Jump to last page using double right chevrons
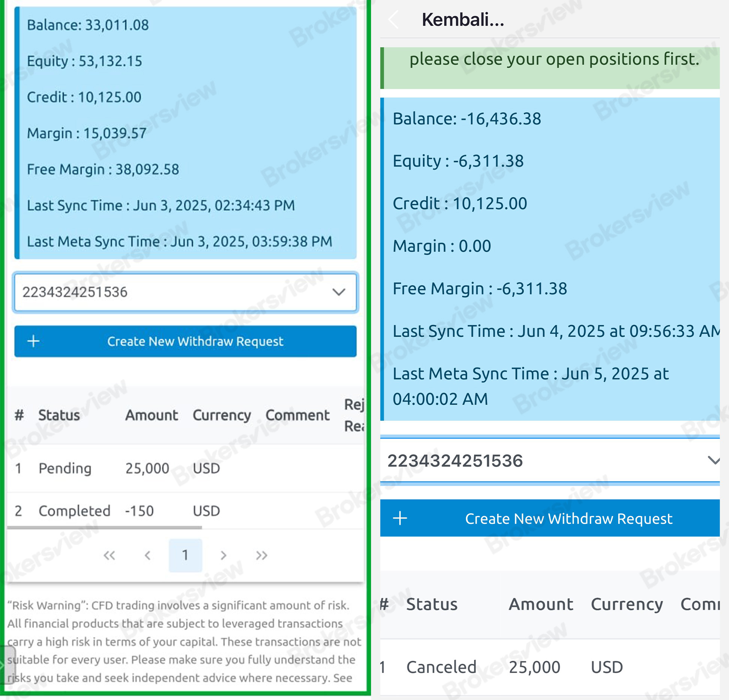The image size is (729, 700). (x=262, y=555)
